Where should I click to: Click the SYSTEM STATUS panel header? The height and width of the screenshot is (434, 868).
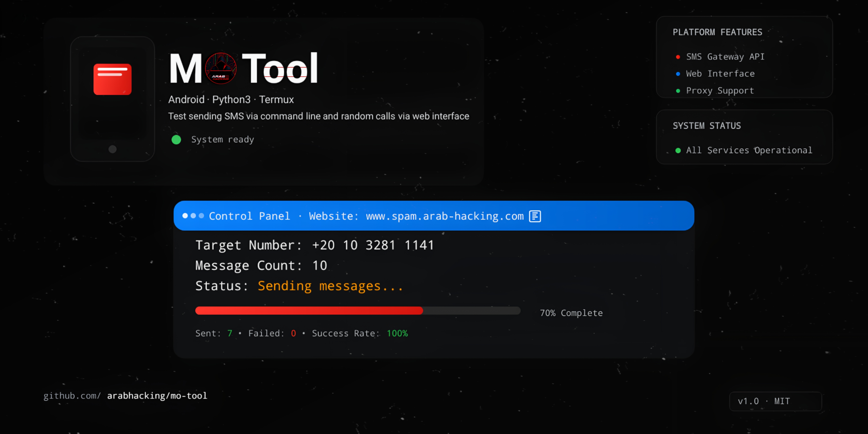point(707,126)
